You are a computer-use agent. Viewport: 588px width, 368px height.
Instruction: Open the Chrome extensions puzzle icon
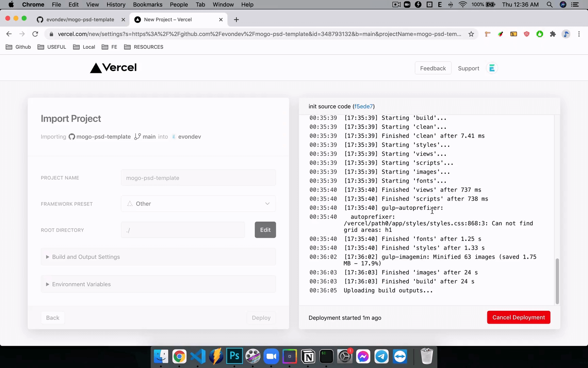(x=553, y=34)
